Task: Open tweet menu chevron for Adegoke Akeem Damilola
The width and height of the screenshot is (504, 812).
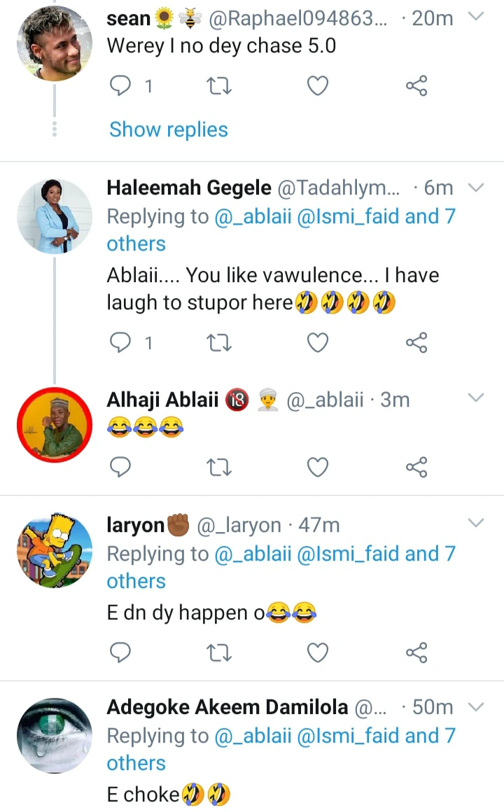Action: click(x=476, y=707)
